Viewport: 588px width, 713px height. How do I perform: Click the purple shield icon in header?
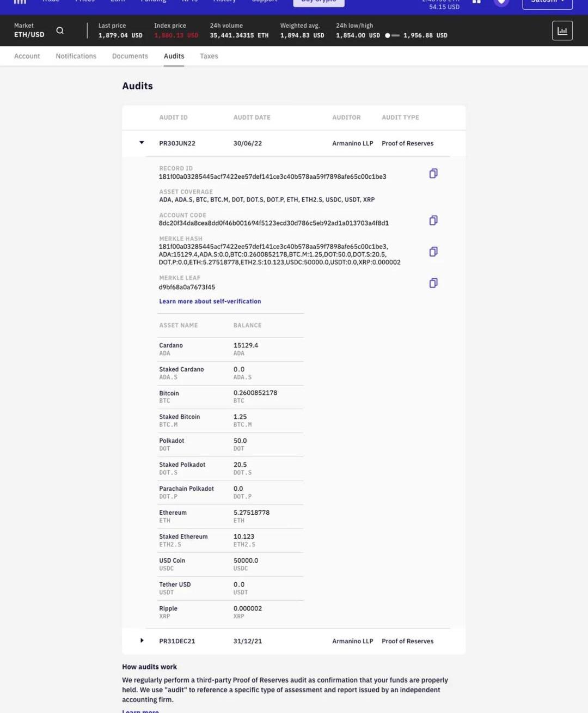tap(501, 2)
